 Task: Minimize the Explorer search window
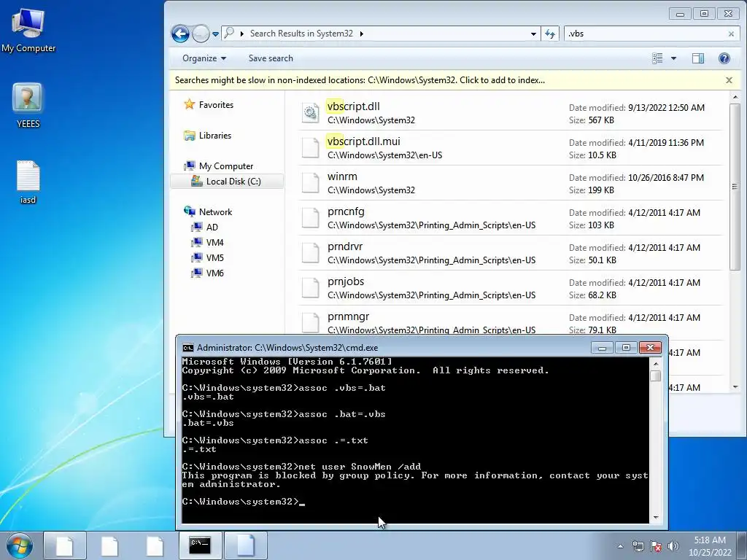[681, 14]
